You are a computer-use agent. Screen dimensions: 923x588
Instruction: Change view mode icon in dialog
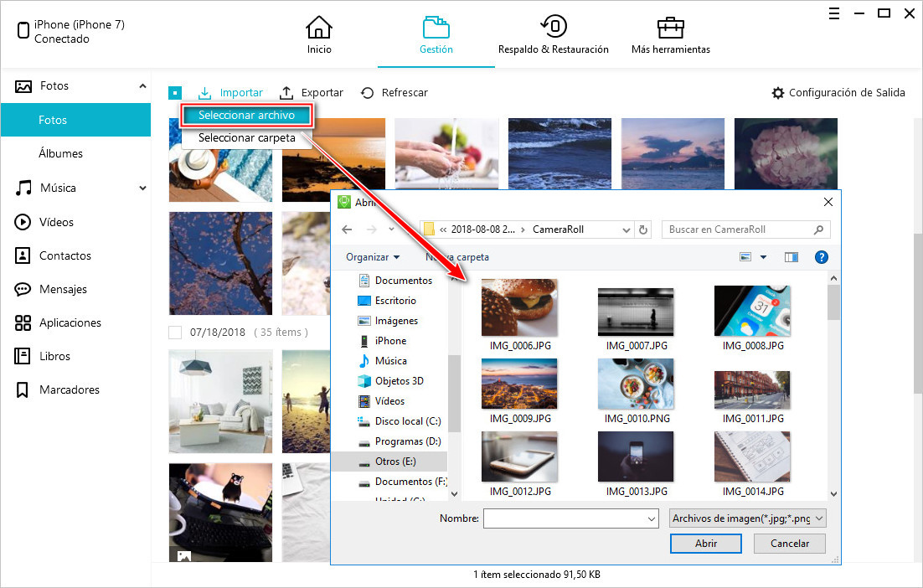coord(745,257)
